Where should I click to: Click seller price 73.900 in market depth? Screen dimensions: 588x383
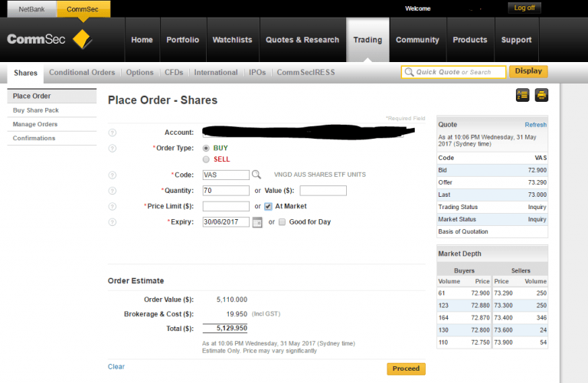[503, 342]
